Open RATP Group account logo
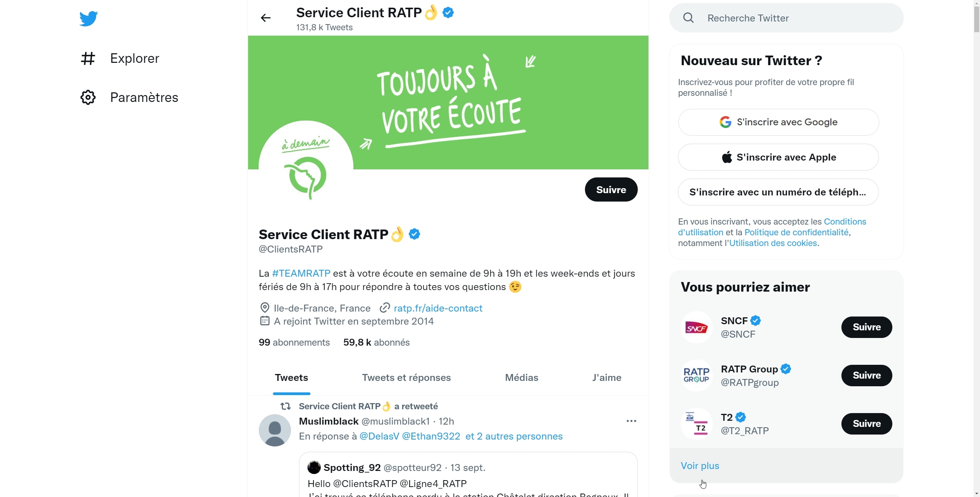This screenshot has height=497, width=980. pyautogui.click(x=696, y=376)
